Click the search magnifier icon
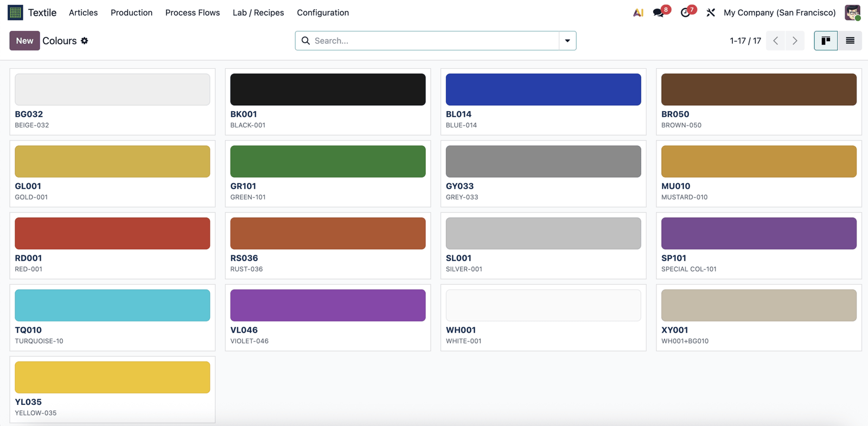 point(305,41)
